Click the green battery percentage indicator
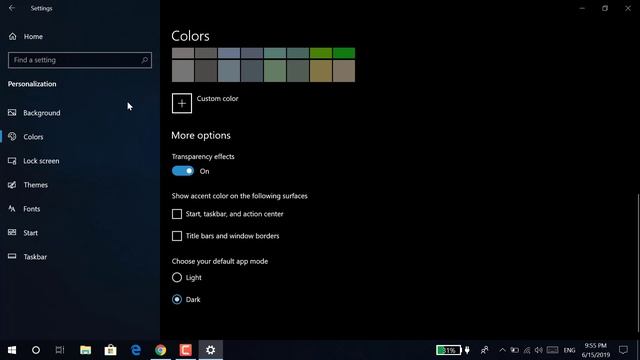The height and width of the screenshot is (360, 640). [x=449, y=350]
